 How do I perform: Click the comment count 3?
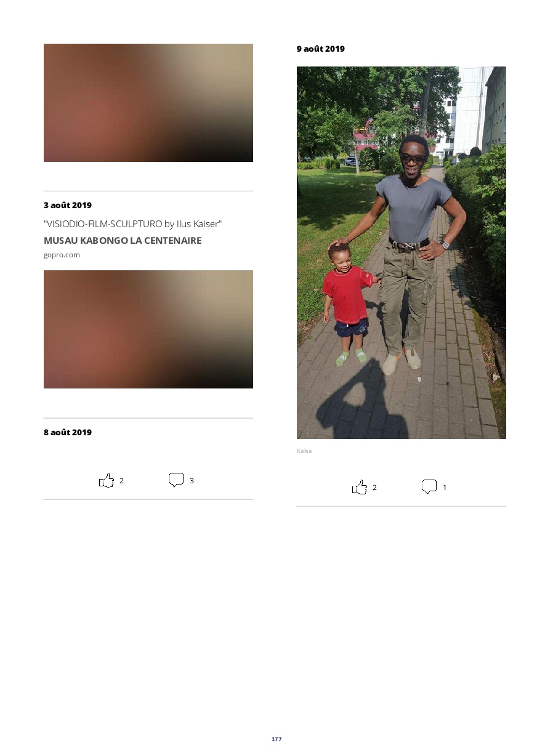(192, 481)
